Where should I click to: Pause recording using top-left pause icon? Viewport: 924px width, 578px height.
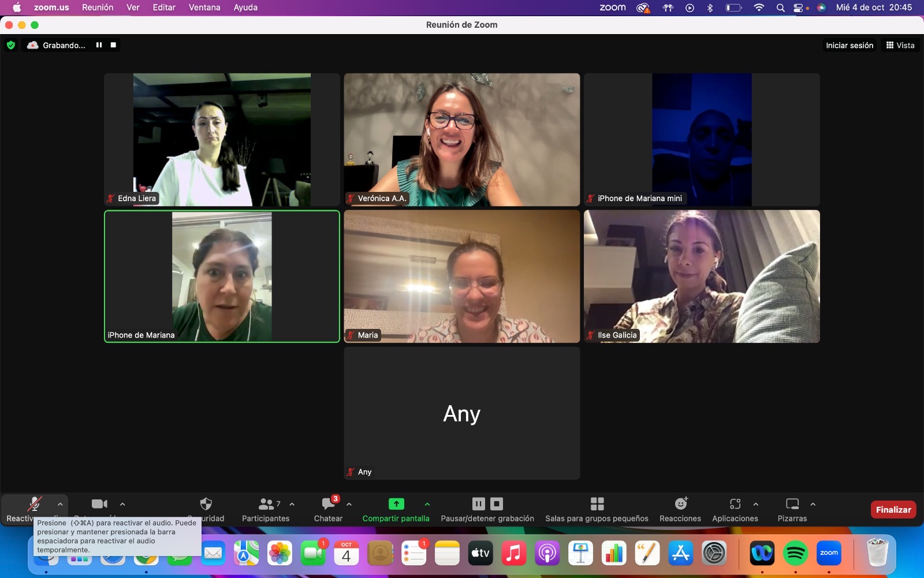point(99,45)
